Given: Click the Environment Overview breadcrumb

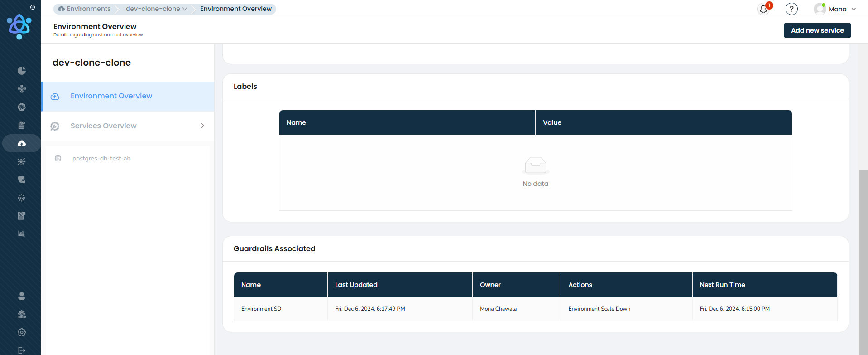Looking at the screenshot, I should coord(236,9).
